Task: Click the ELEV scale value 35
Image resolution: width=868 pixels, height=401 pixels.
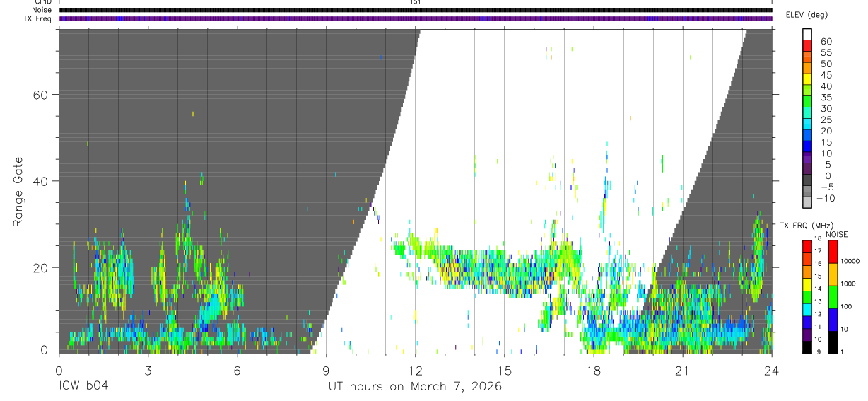Action: click(x=826, y=98)
